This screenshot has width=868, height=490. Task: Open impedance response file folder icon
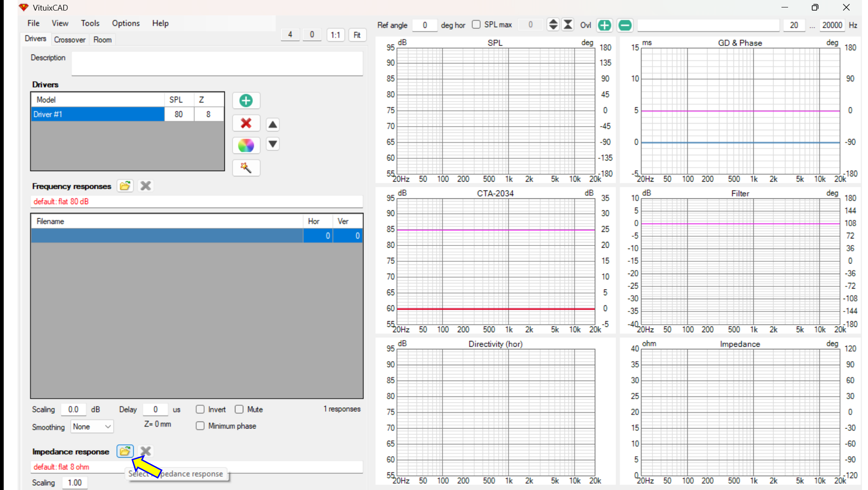[125, 451]
